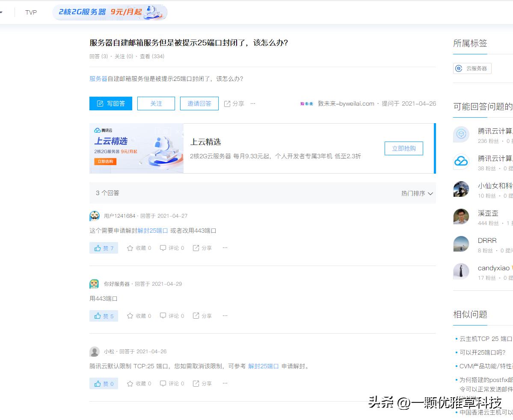The height and width of the screenshot is (420, 513).
Task: Click the 写回答 button to answer
Action: [x=110, y=103]
